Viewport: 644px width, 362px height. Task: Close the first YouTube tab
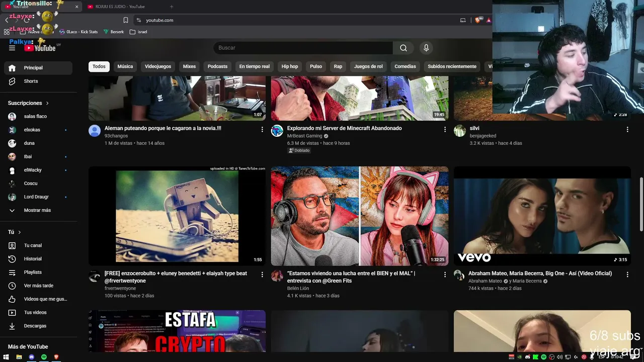click(77, 7)
